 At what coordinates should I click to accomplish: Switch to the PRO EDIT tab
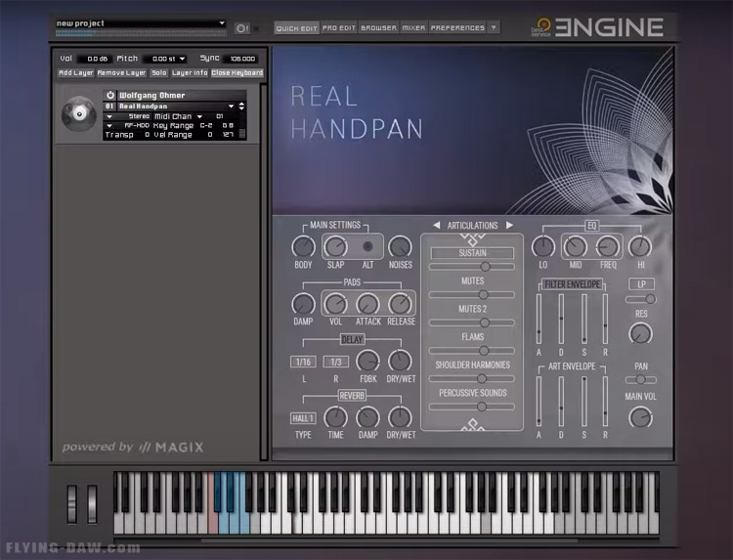[339, 28]
